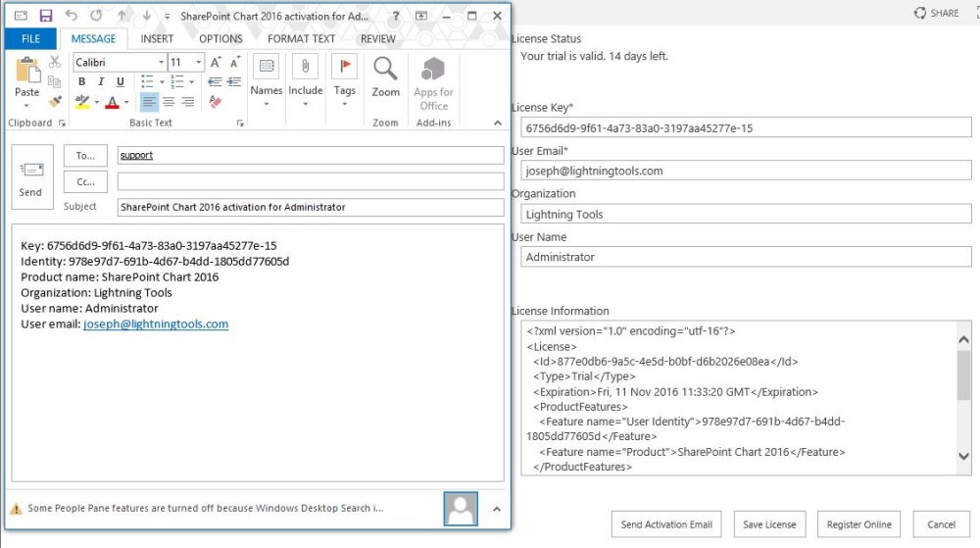Image resolution: width=980 pixels, height=548 pixels.
Task: Toggle Align Right
Action: [x=188, y=101]
